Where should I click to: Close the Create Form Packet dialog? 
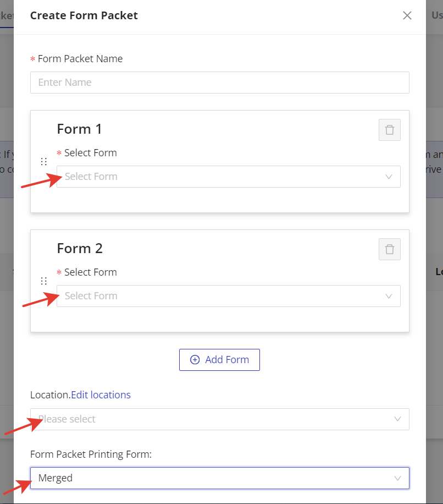pos(407,15)
